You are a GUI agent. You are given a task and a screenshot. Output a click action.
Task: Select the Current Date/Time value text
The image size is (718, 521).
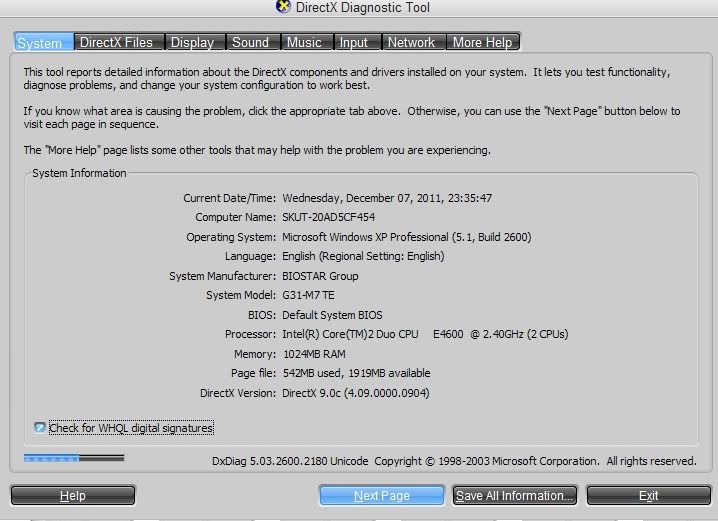coord(387,198)
